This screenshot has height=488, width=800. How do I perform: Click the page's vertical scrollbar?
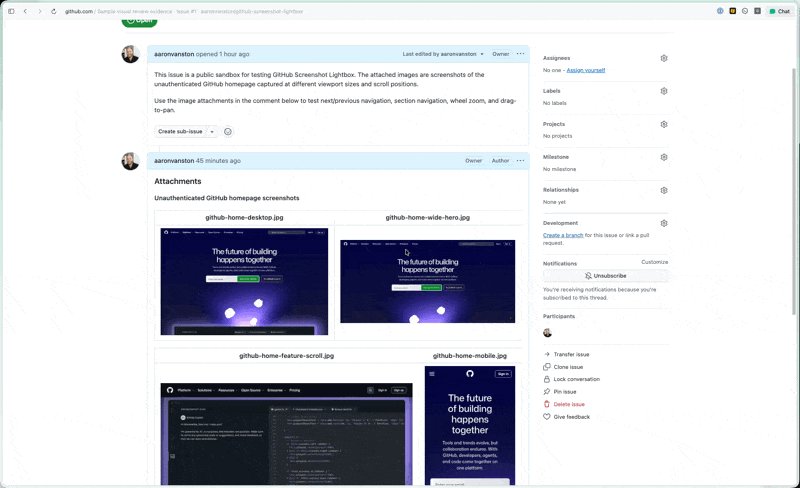click(x=794, y=191)
